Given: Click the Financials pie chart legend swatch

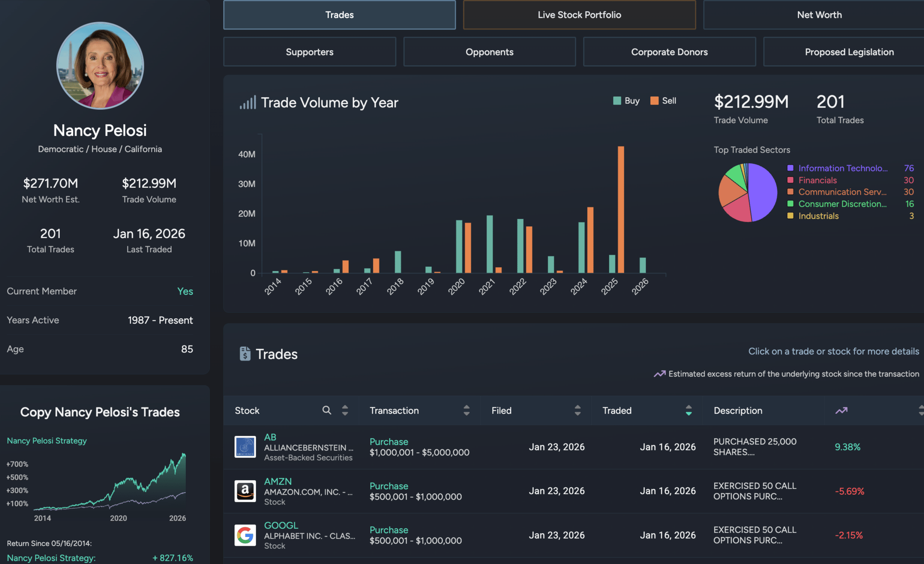Looking at the screenshot, I should [x=790, y=180].
